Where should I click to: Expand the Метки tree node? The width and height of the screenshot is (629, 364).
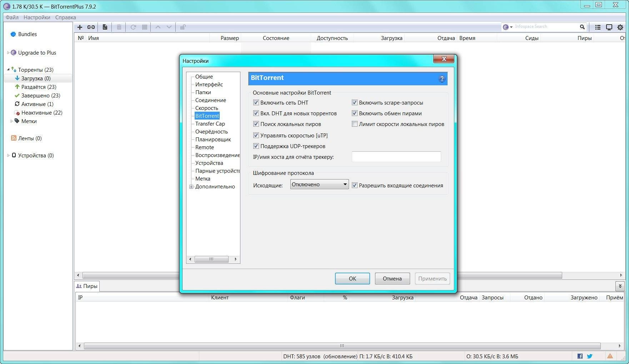click(11, 121)
